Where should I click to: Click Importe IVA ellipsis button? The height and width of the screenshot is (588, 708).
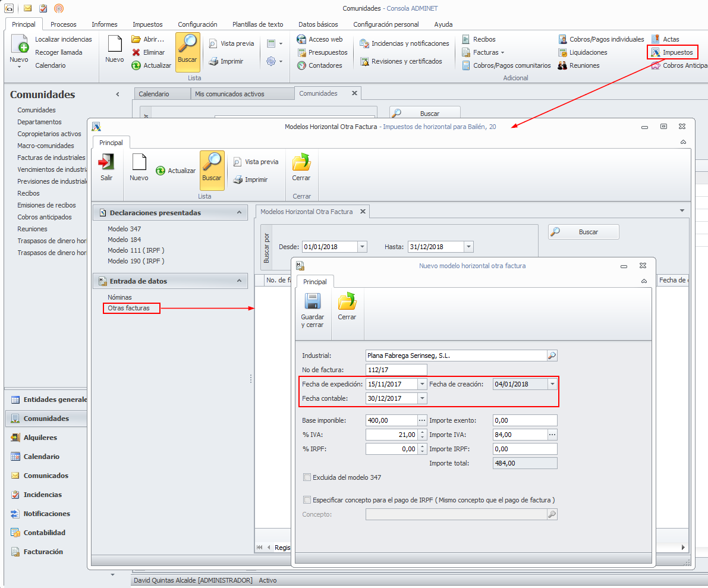click(552, 435)
